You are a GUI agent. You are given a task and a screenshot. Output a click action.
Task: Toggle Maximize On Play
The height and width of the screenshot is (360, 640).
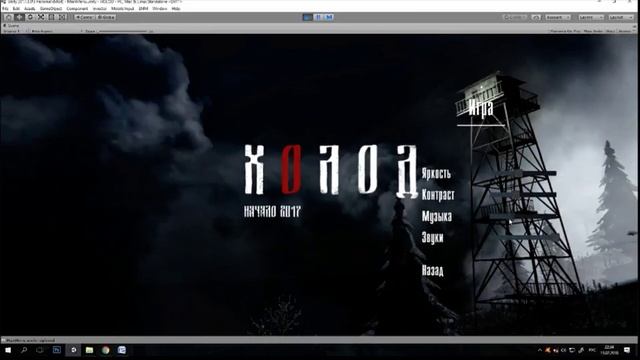click(x=565, y=31)
